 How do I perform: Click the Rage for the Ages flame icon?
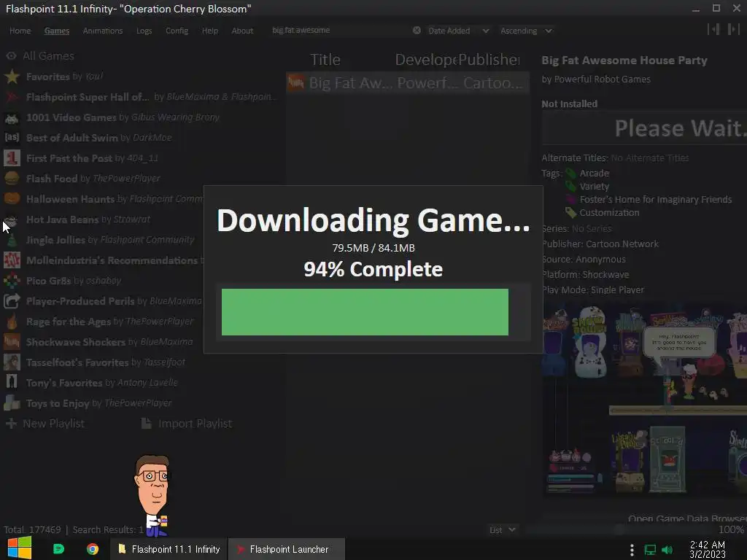coord(12,322)
